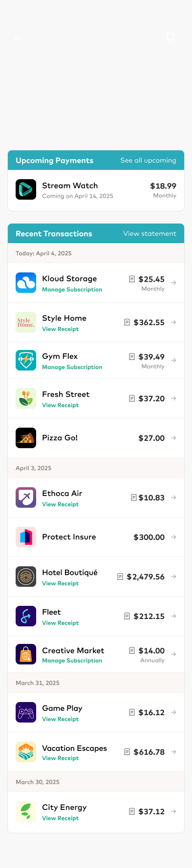The height and width of the screenshot is (868, 192).
Task: Select the Gym Flex shield icon
Action: (26, 360)
